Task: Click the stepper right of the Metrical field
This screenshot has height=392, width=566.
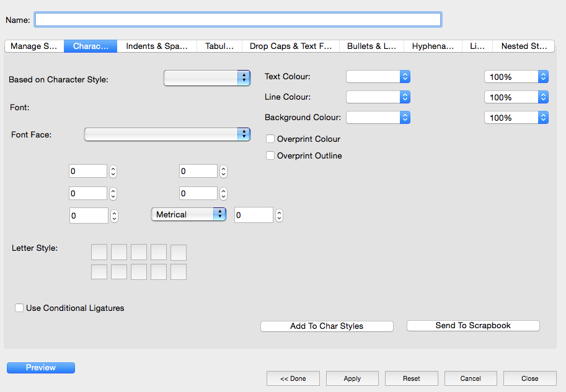Action: pyautogui.click(x=279, y=215)
